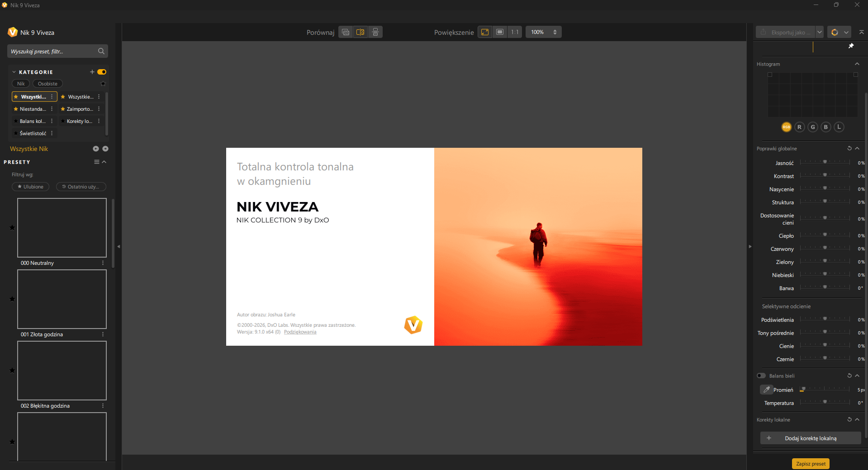868x470 pixels.
Task: Expand the right panel edge arrow
Action: (x=750, y=247)
